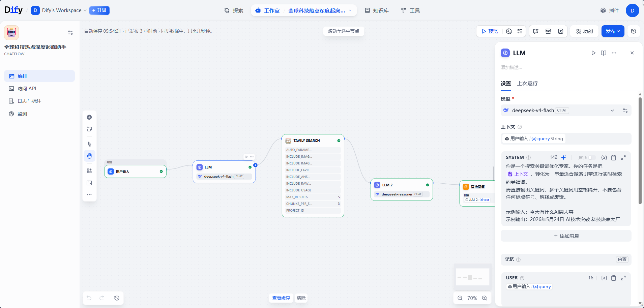The width and height of the screenshot is (644, 308).
Task: Open the export image icon in canvas toolbar
Action: point(89,183)
